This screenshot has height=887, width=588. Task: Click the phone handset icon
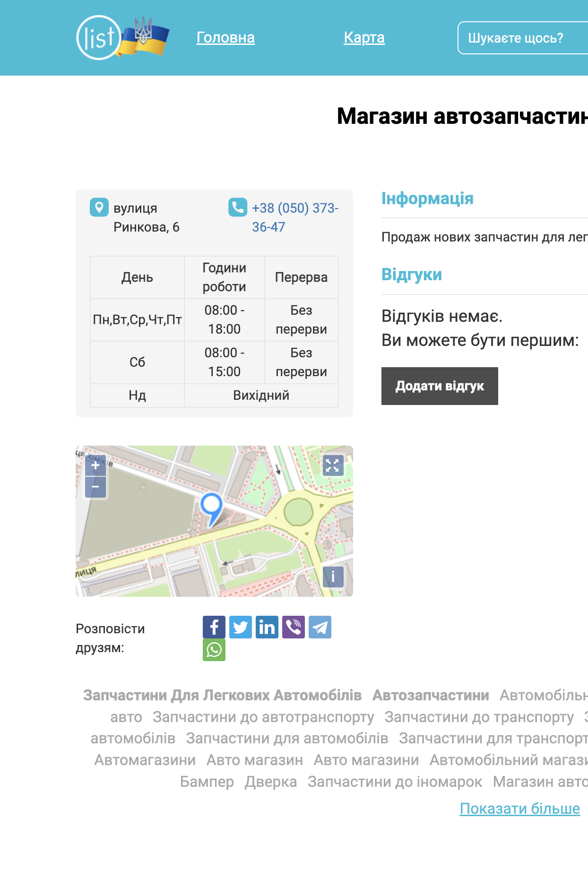click(237, 207)
